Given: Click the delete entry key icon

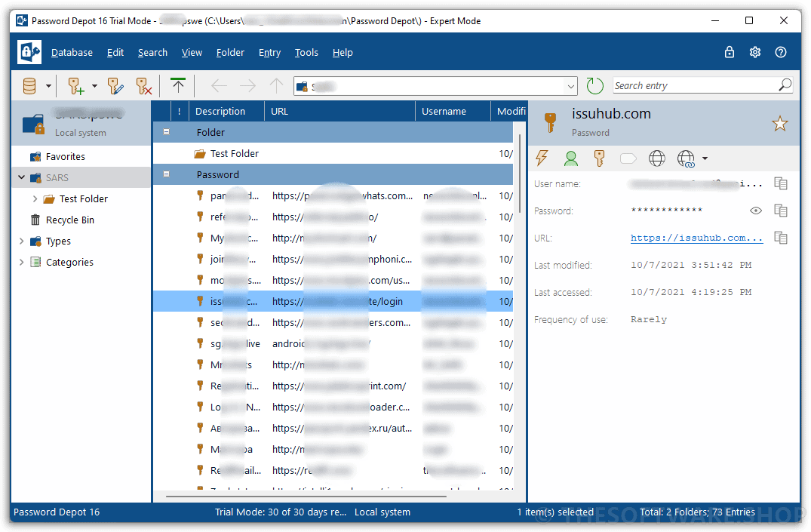Looking at the screenshot, I should [143, 86].
